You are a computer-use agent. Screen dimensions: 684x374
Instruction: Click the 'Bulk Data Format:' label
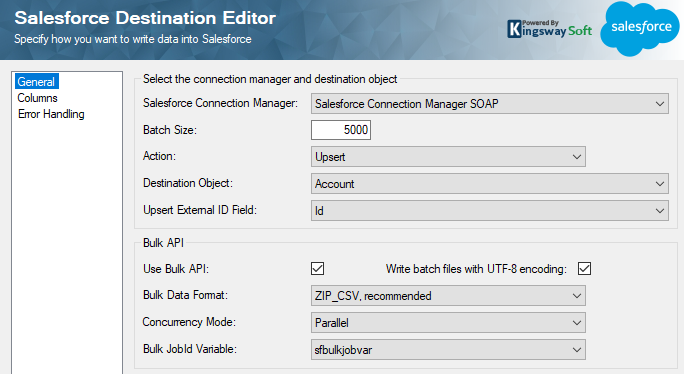[185, 295]
